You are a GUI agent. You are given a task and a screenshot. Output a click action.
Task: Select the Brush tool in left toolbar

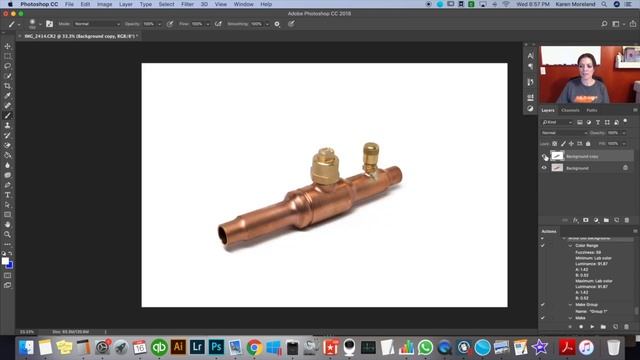pos(7,116)
